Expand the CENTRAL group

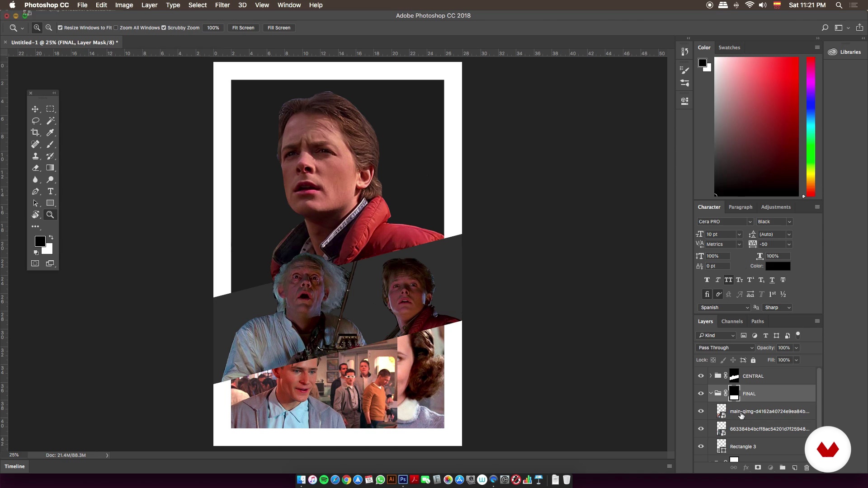[711, 376]
